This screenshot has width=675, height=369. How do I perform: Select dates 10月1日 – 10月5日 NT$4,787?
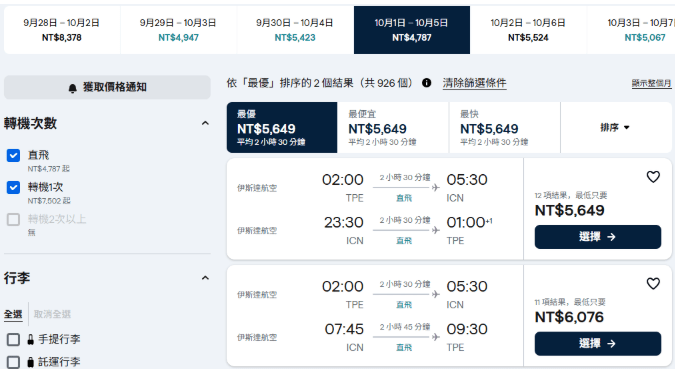pyautogui.click(x=412, y=30)
